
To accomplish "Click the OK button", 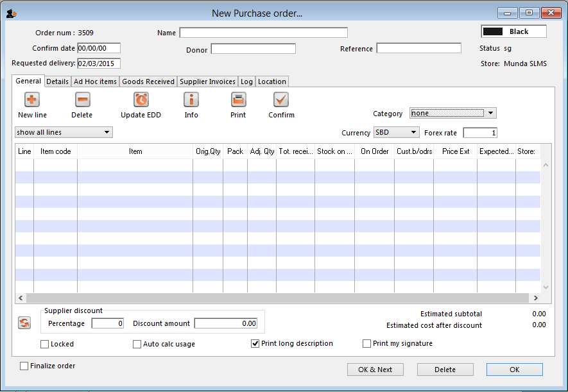I will pyautogui.click(x=514, y=370).
